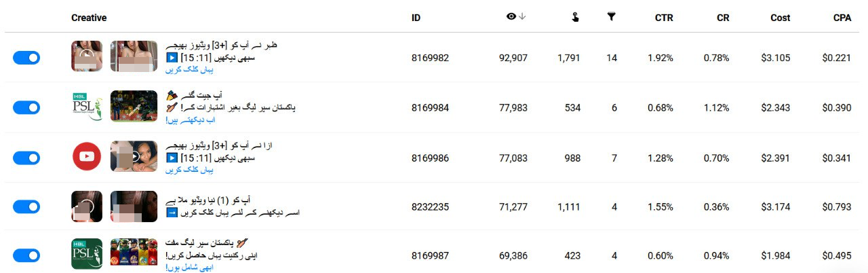Open the blue link in row 8169987
Image resolution: width=868 pixels, height=273 pixels.
(189, 268)
